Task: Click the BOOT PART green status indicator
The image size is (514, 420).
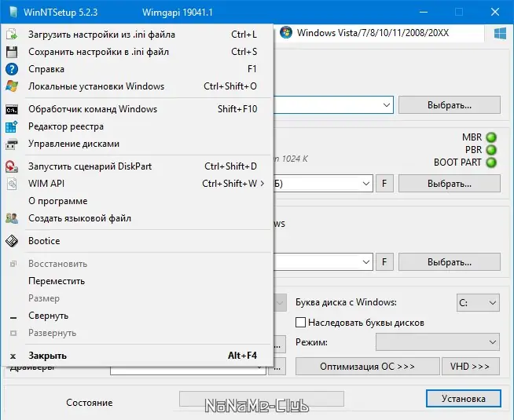Action: pyautogui.click(x=491, y=163)
